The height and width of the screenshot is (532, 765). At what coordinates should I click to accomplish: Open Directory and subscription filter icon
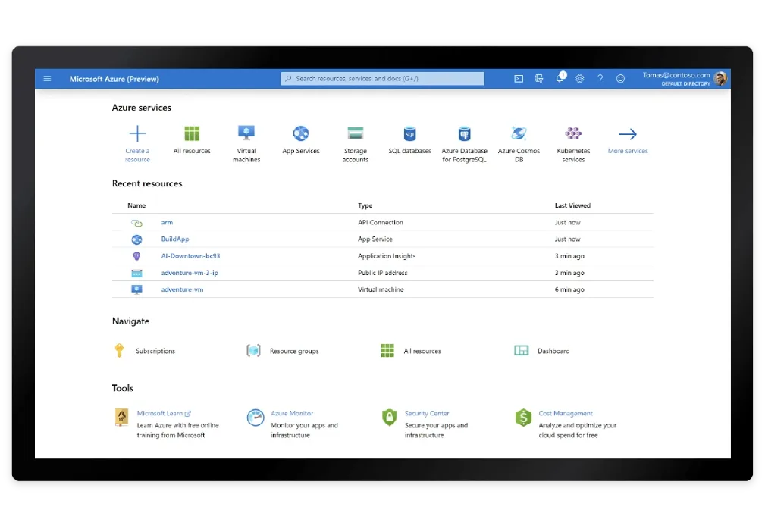pos(539,79)
